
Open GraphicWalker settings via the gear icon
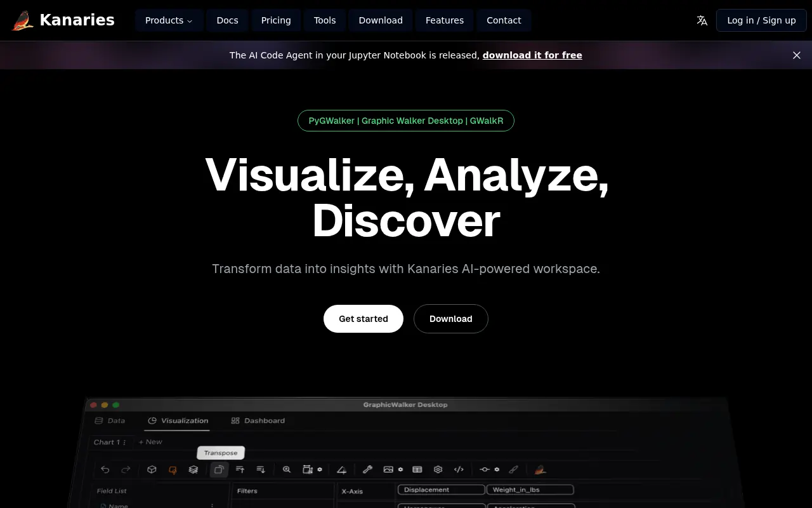coord(437,469)
